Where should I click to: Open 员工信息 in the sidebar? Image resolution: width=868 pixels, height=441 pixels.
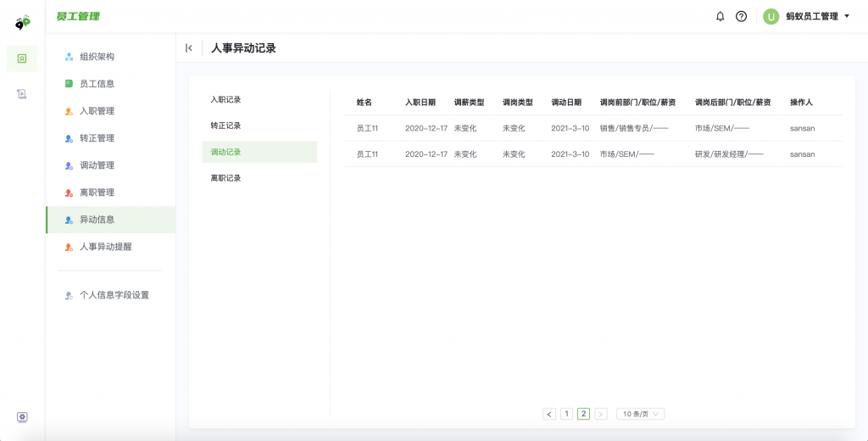[97, 84]
